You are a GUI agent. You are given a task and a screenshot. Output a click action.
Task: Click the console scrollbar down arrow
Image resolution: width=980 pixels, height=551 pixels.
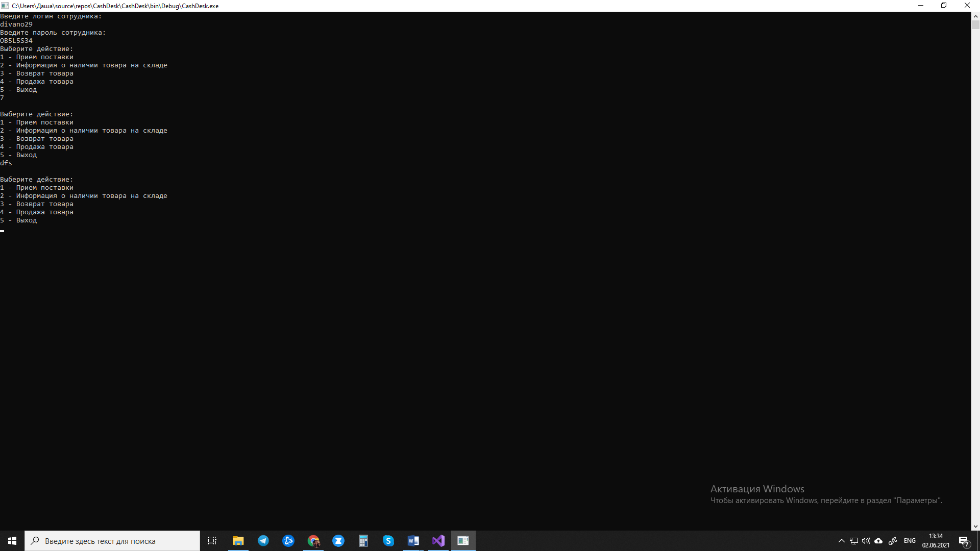tap(975, 527)
